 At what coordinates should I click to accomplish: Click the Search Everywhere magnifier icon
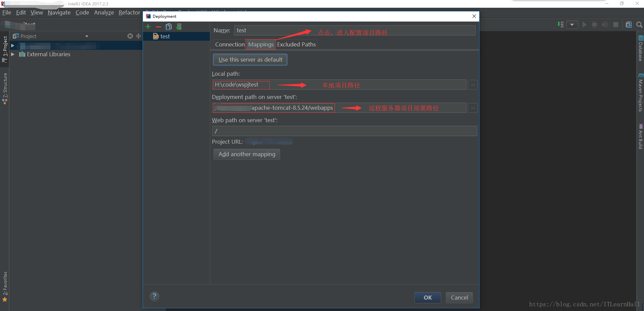click(639, 25)
